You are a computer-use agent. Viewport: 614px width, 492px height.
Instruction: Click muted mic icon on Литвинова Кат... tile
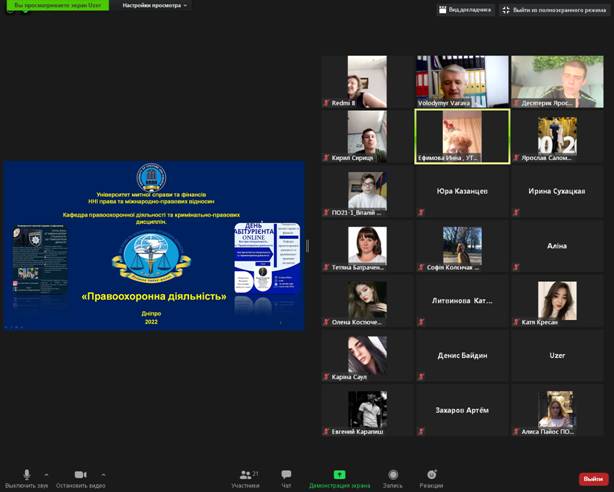click(421, 322)
